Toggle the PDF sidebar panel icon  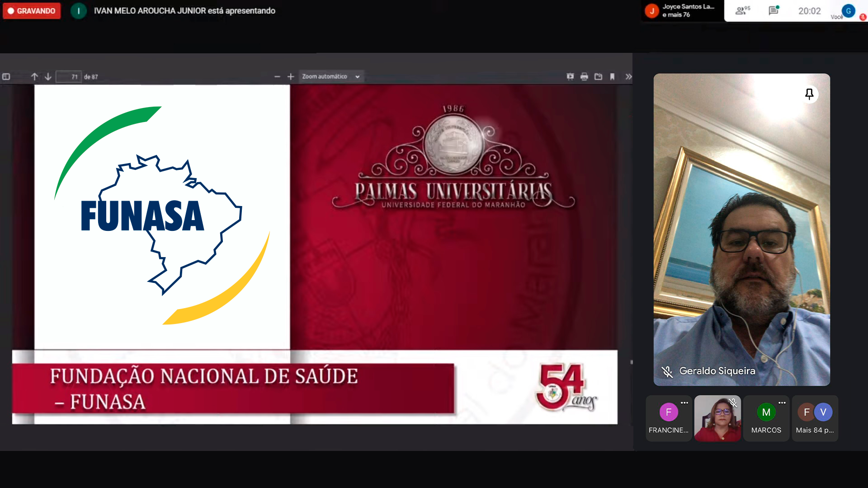(6, 77)
